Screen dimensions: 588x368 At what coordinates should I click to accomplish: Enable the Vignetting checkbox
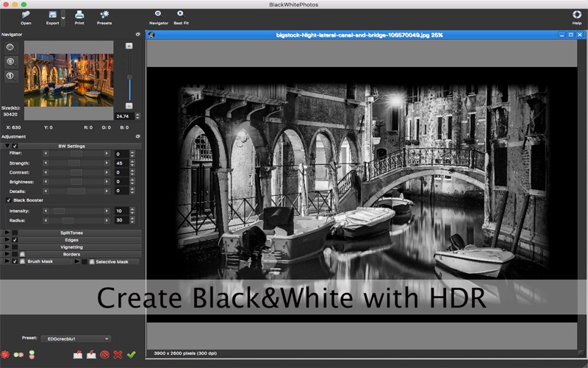tap(15, 247)
